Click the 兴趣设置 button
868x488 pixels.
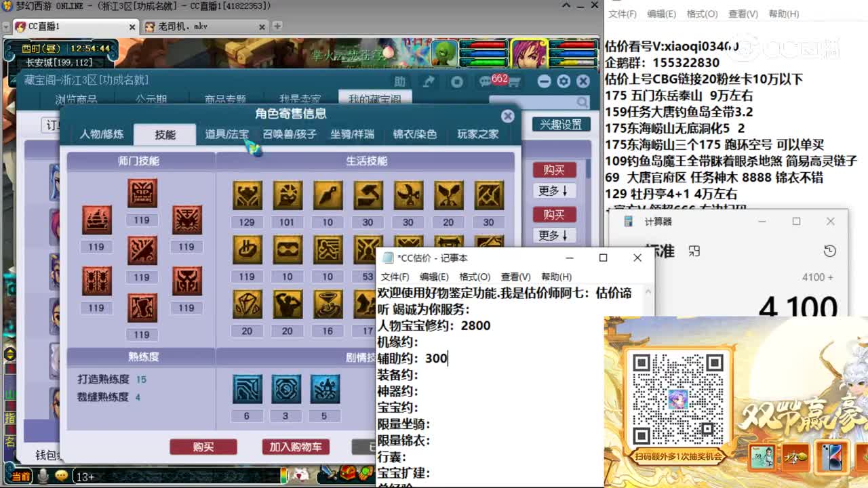561,125
